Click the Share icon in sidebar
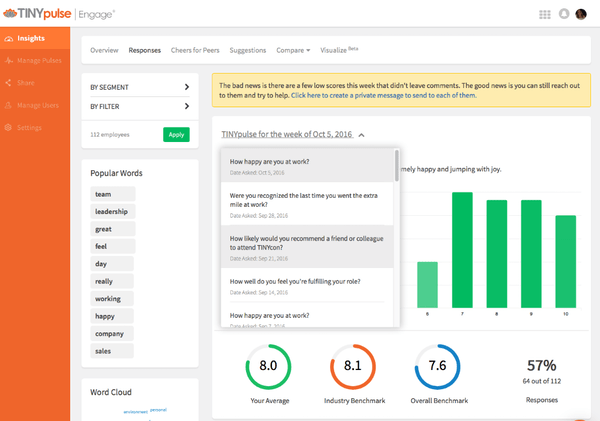This screenshot has height=421, width=600. [x=8, y=83]
